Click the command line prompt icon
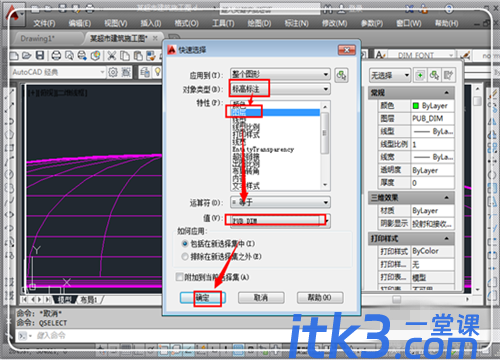This screenshot has width=500, height=360. 23,335
